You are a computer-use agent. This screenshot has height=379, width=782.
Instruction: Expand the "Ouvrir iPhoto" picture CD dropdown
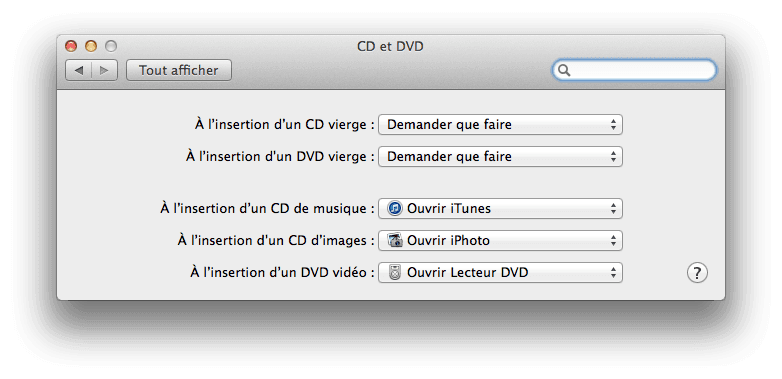point(500,240)
